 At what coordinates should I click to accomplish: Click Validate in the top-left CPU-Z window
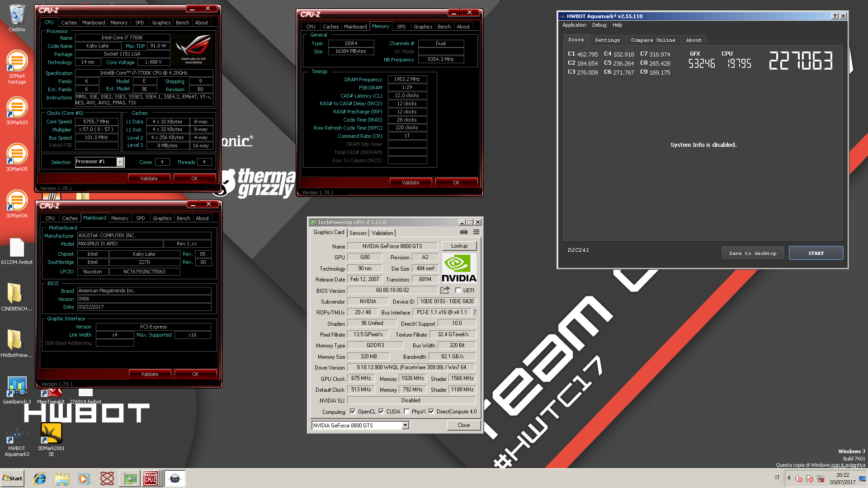pyautogui.click(x=149, y=178)
